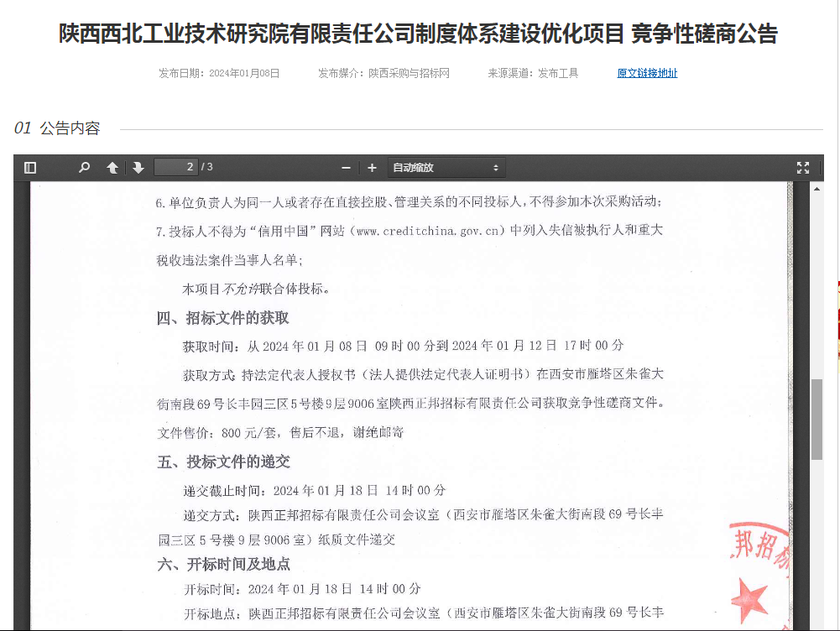Click the 开标地点 line
This screenshot has height=631, width=840.
(x=424, y=613)
